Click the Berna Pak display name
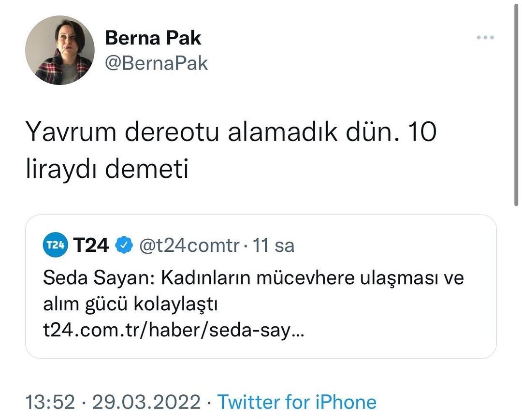The width and height of the screenshot is (522, 420). [x=153, y=38]
